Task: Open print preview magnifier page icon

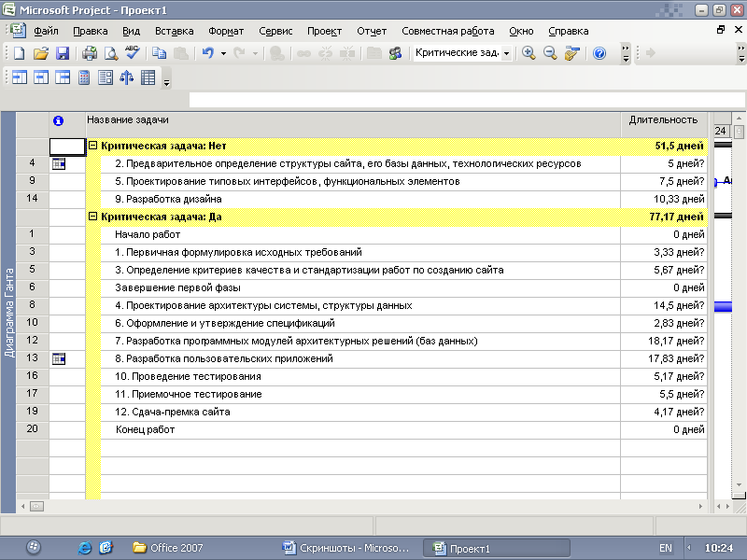Action: click(x=111, y=53)
